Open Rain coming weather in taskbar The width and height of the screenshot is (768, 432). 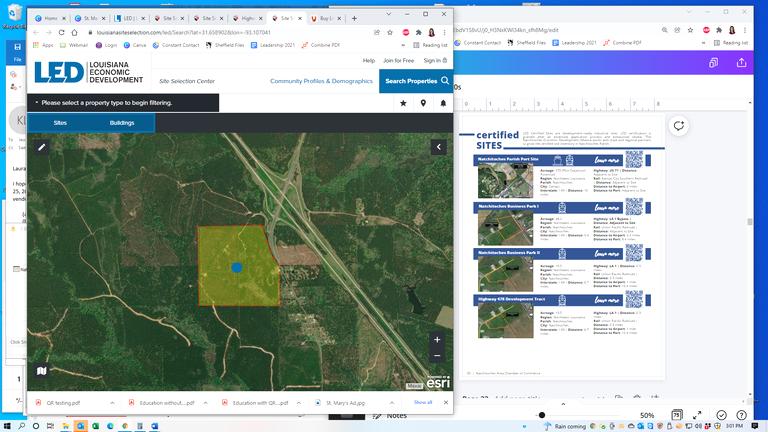(566, 426)
